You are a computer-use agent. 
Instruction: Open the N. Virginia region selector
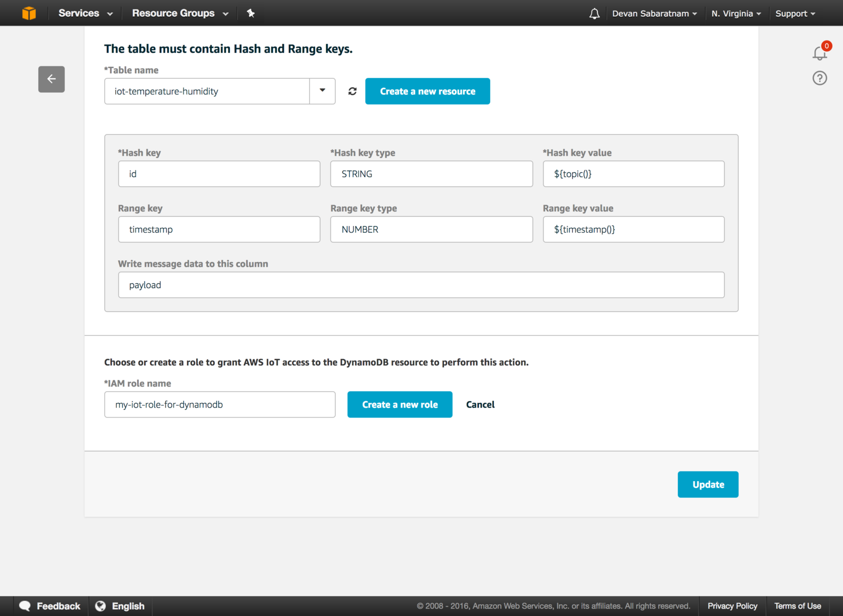click(x=736, y=13)
